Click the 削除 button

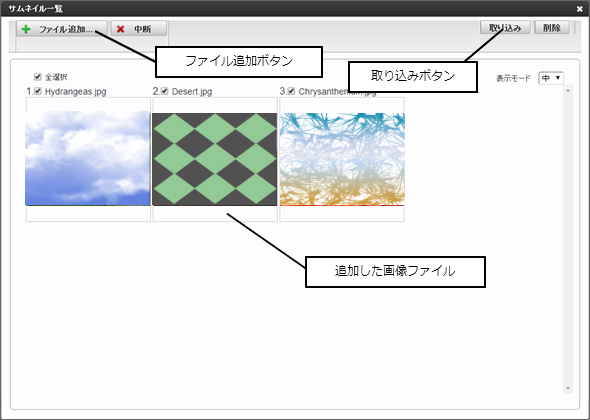click(x=552, y=27)
